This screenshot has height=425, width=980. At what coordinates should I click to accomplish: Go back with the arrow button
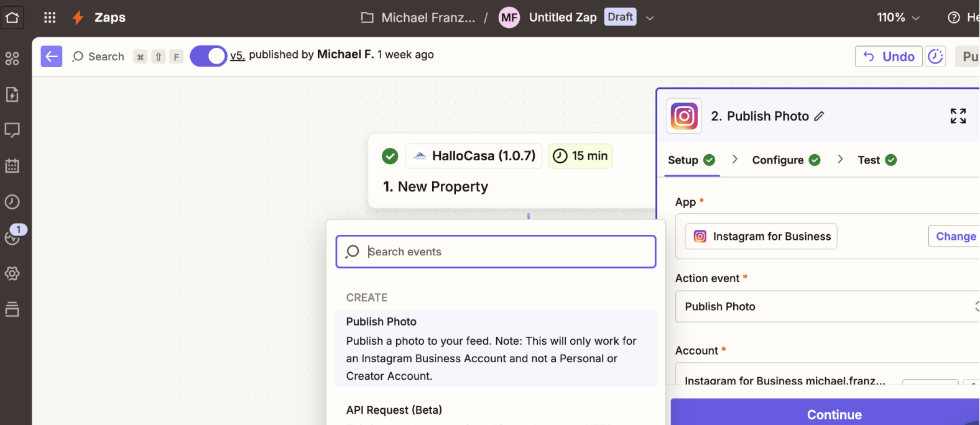(52, 57)
